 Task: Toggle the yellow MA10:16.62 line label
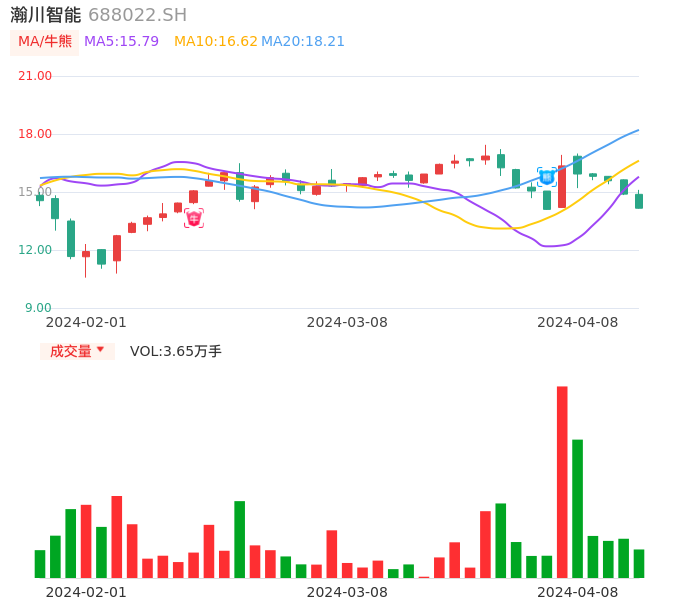tap(216, 42)
